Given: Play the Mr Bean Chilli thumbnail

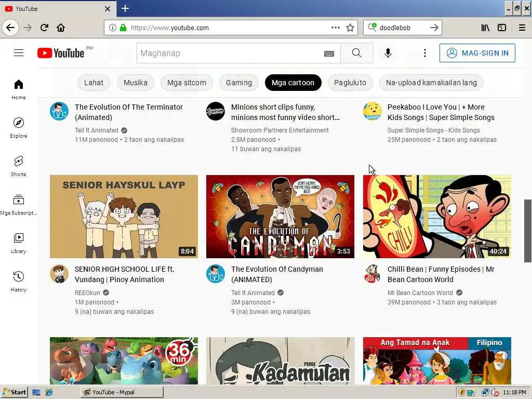Looking at the screenshot, I should click(x=437, y=217).
